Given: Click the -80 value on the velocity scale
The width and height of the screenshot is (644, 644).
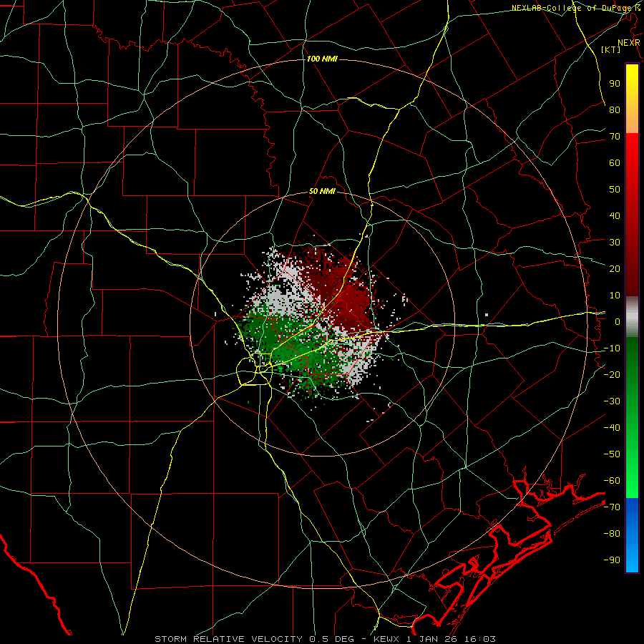Looking at the screenshot, I should tap(612, 534).
